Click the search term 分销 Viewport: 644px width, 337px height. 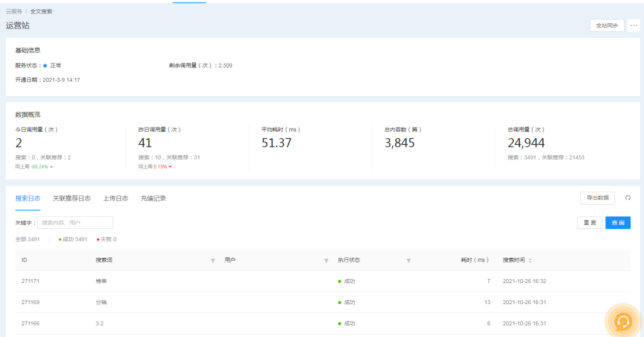[x=101, y=302]
